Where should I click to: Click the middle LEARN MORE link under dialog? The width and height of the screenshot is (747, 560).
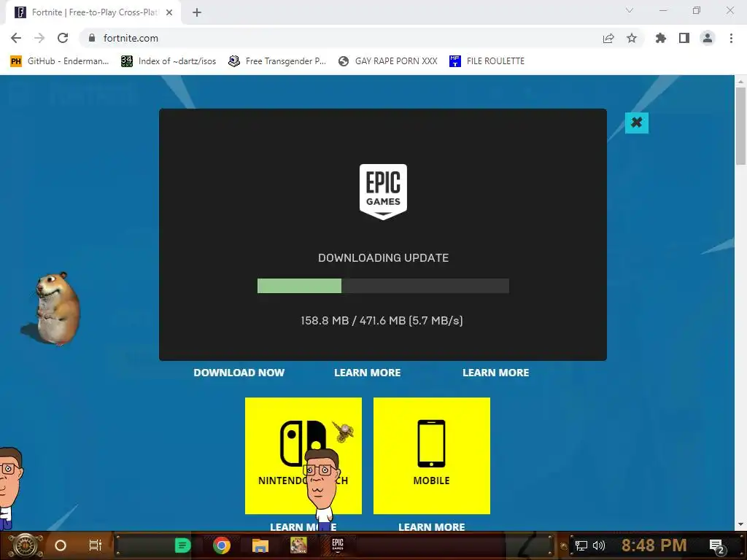point(368,373)
